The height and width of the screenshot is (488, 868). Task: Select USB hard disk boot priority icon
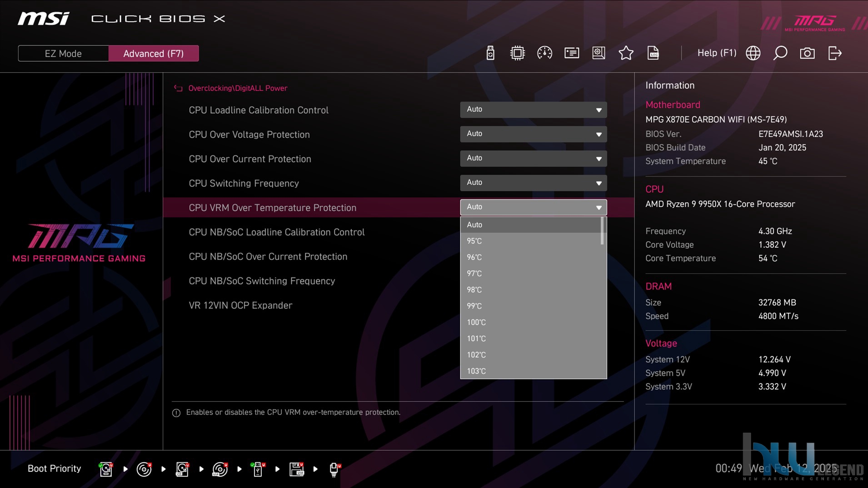coord(182,469)
